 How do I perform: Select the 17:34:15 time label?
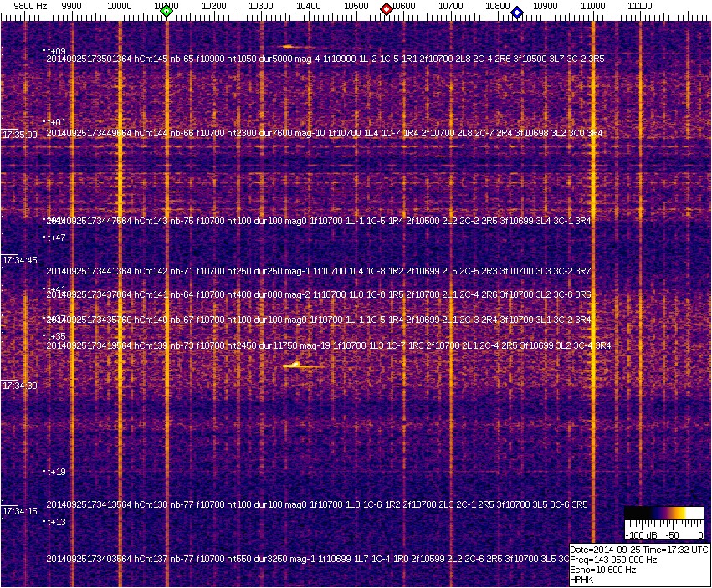[x=20, y=511]
